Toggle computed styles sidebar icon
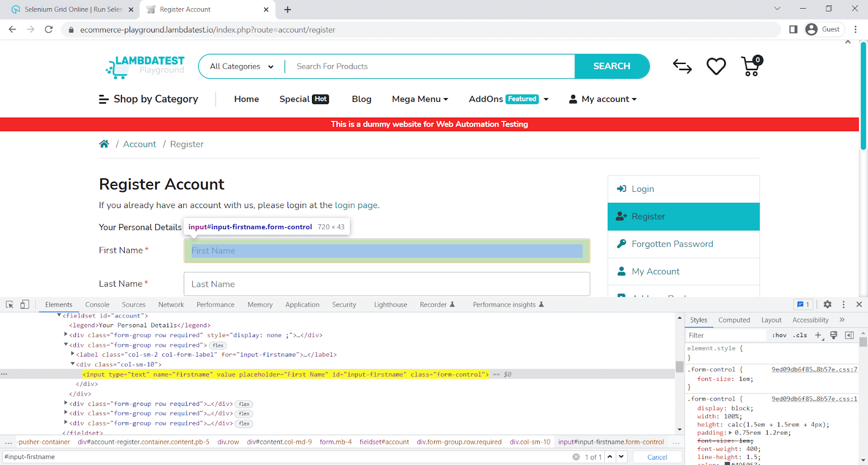Image resolution: width=868 pixels, height=465 pixels. [x=850, y=335]
